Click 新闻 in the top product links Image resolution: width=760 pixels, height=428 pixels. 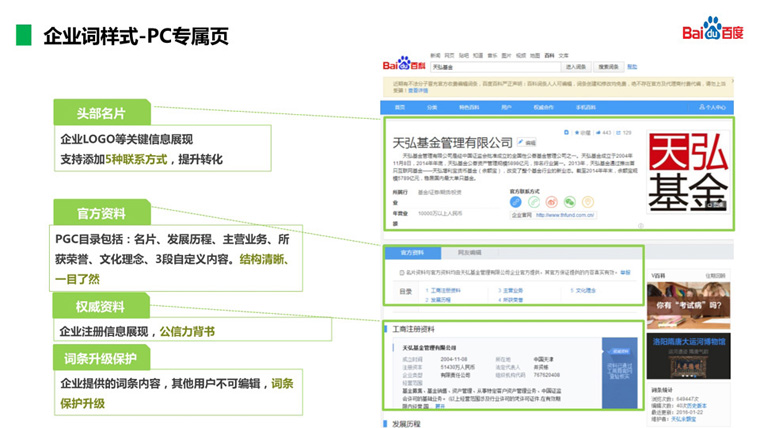point(435,56)
